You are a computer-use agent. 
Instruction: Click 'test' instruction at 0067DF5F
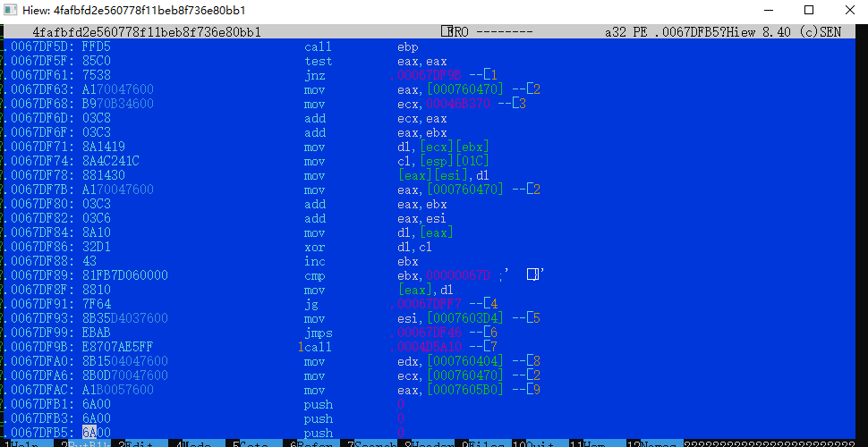click(x=318, y=61)
